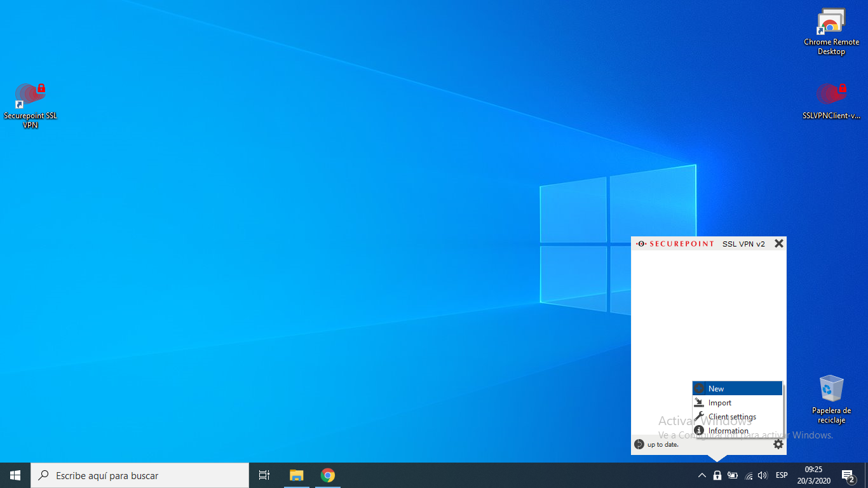Show hidden system tray icons

pyautogui.click(x=702, y=475)
